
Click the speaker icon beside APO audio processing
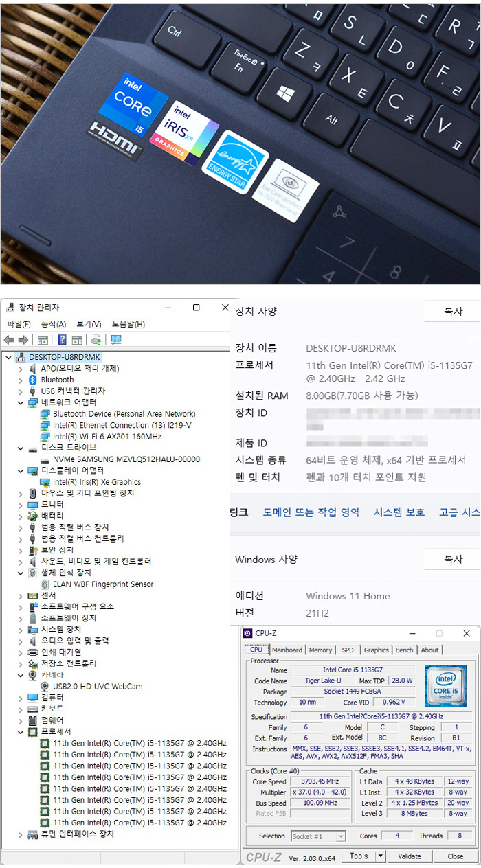click(x=33, y=369)
